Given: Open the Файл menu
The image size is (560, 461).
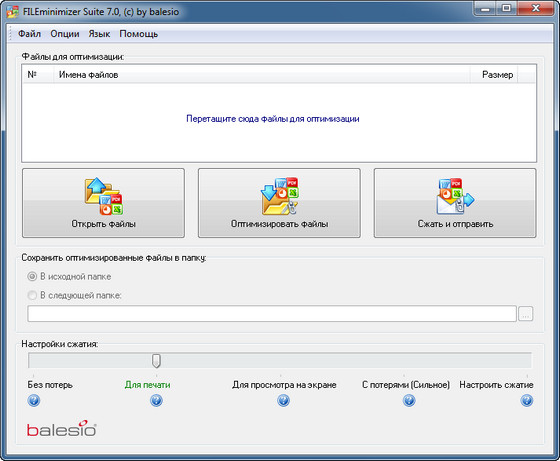Looking at the screenshot, I should click(x=29, y=34).
